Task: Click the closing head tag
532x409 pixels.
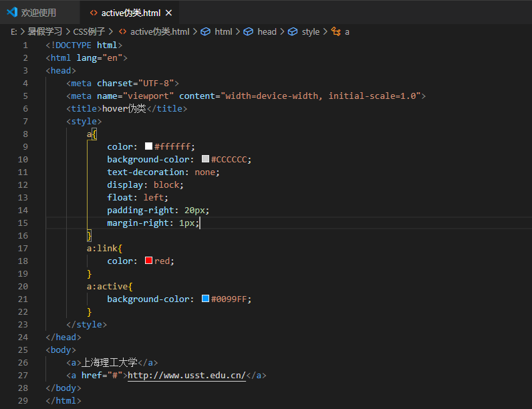Action: coord(63,337)
